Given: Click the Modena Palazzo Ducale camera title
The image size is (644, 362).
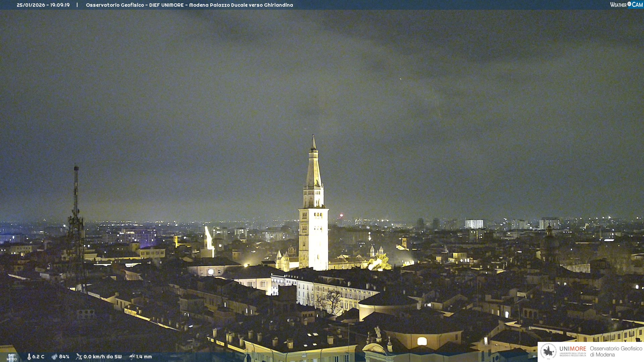Looking at the screenshot, I should [x=189, y=5].
